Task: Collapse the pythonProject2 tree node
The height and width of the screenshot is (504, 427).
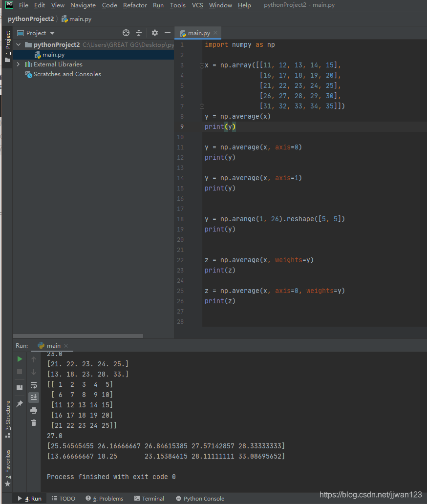Action: point(19,44)
